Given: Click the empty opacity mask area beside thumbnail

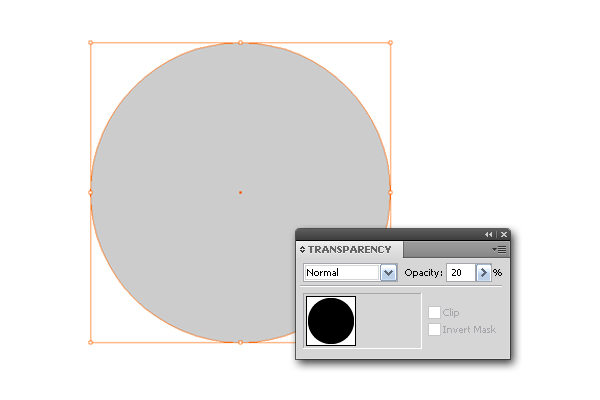Looking at the screenshot, I should [388, 321].
